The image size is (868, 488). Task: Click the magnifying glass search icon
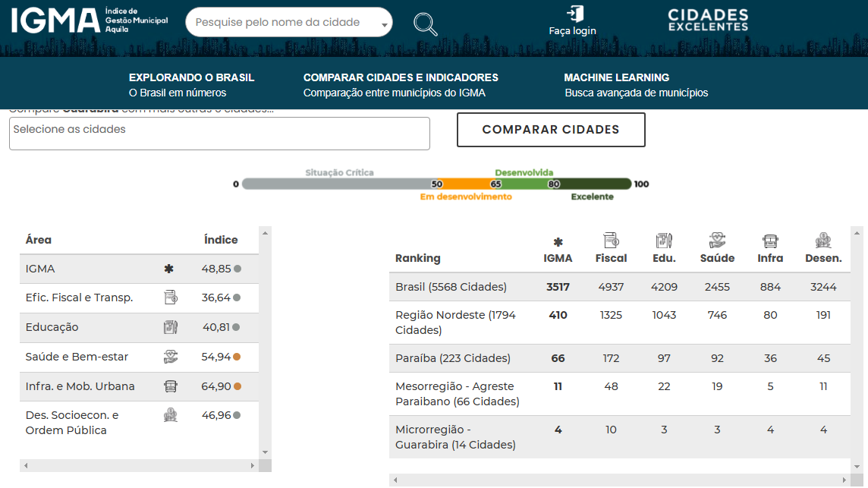tap(425, 24)
